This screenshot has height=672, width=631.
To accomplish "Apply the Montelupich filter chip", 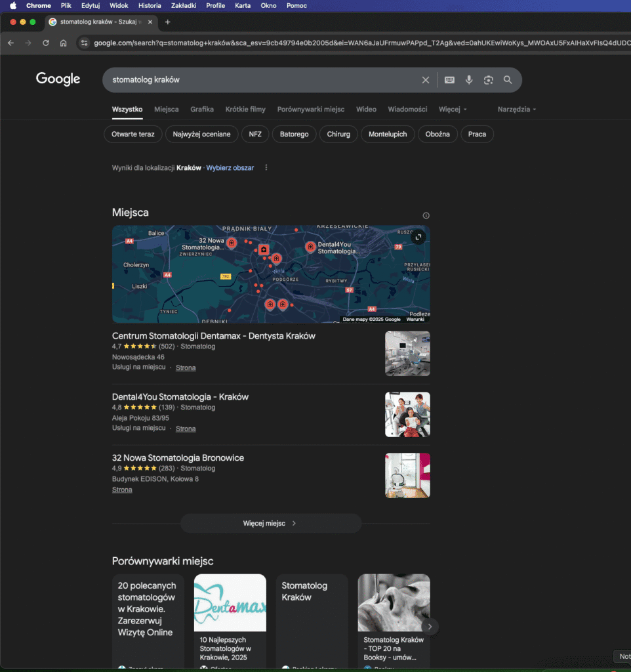I will (x=388, y=134).
